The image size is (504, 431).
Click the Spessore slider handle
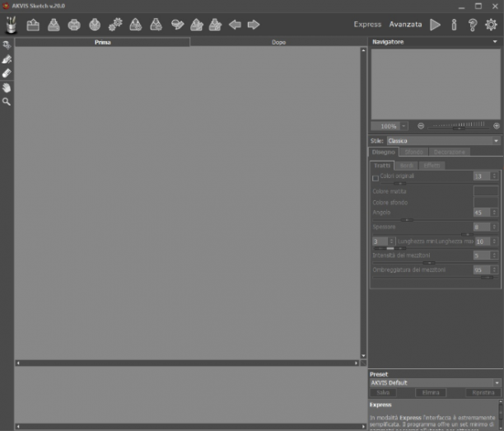(467, 235)
